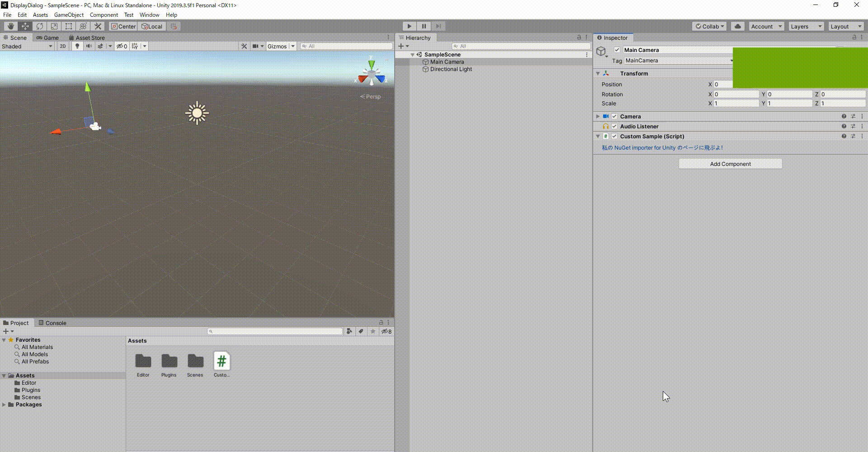Collapse the SampleScene hierarchy
Screen dimensions: 868x452
pos(412,55)
